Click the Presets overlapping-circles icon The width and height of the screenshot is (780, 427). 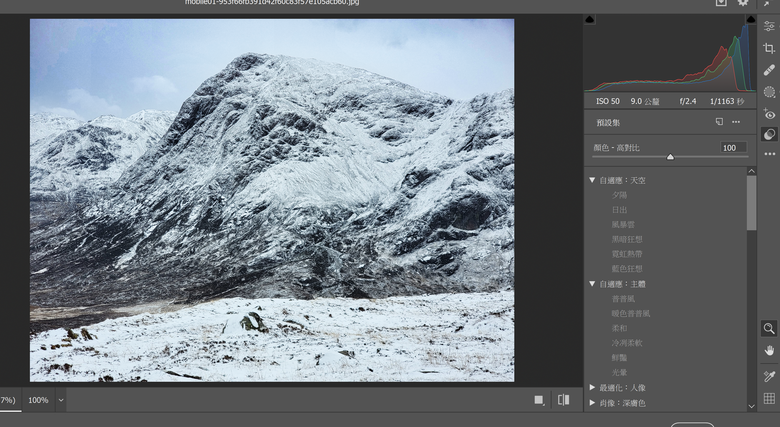(769, 134)
